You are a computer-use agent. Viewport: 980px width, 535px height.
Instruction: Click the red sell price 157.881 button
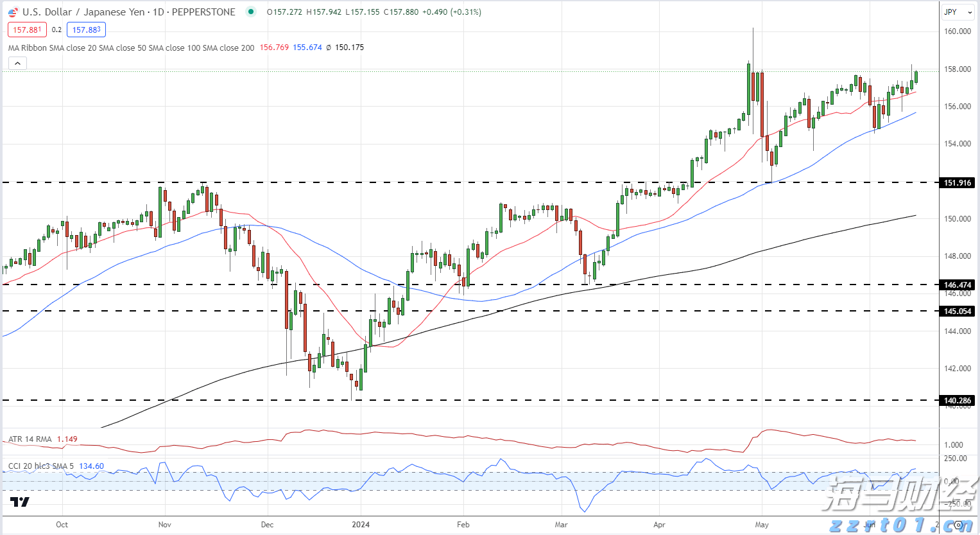27,30
